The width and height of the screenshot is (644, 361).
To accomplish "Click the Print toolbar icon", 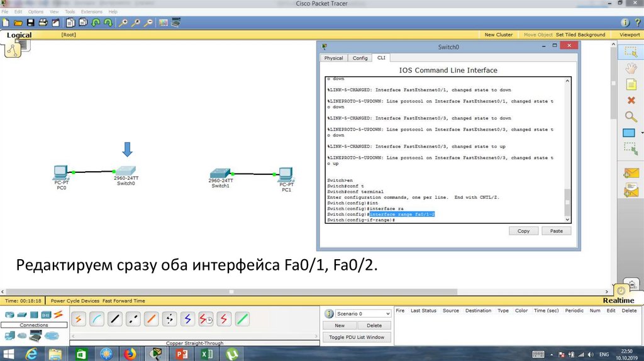I will pyautogui.click(x=43, y=23).
